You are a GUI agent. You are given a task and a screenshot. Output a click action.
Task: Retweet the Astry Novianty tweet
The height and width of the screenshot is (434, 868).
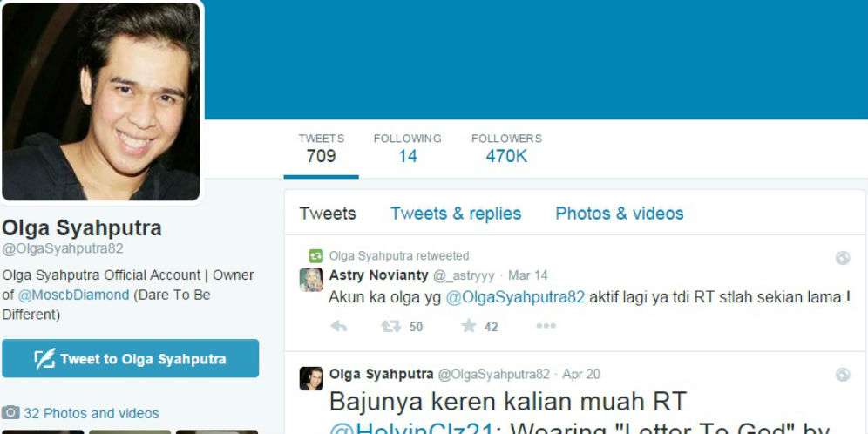click(391, 326)
